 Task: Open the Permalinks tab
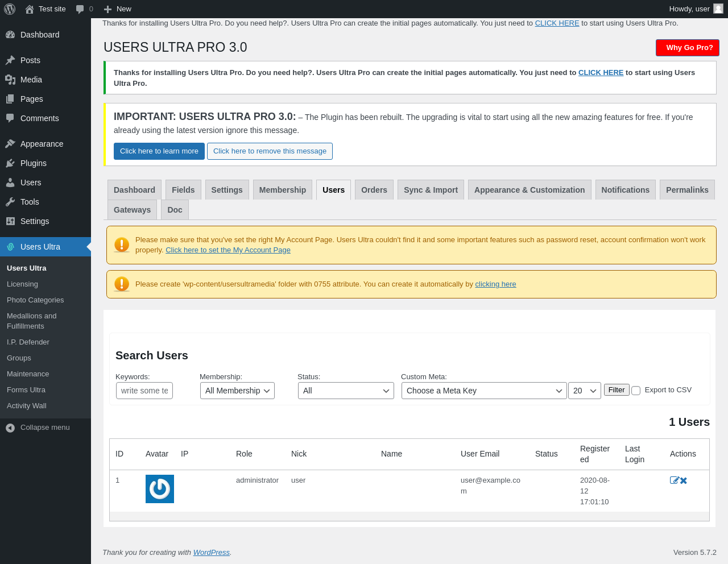tap(687, 190)
